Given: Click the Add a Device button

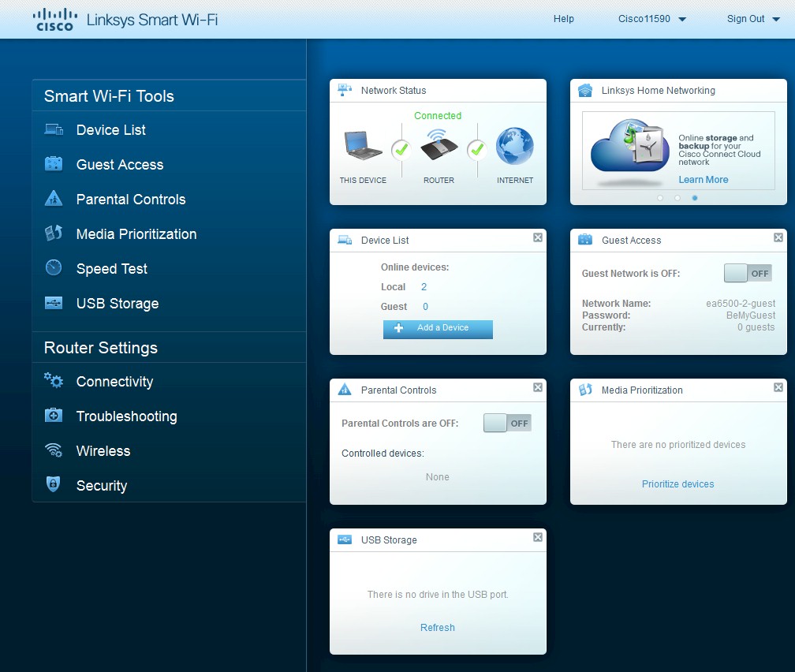Looking at the screenshot, I should click(438, 329).
